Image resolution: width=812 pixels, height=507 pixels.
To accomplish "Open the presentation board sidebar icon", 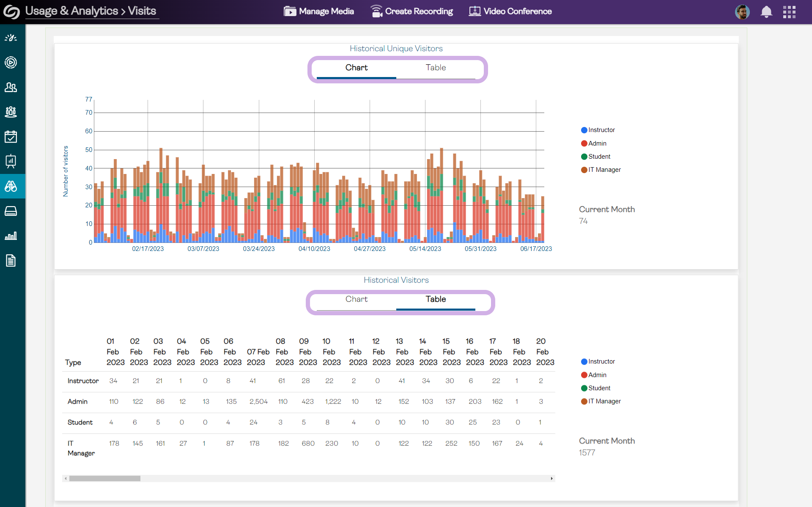I will (x=11, y=161).
